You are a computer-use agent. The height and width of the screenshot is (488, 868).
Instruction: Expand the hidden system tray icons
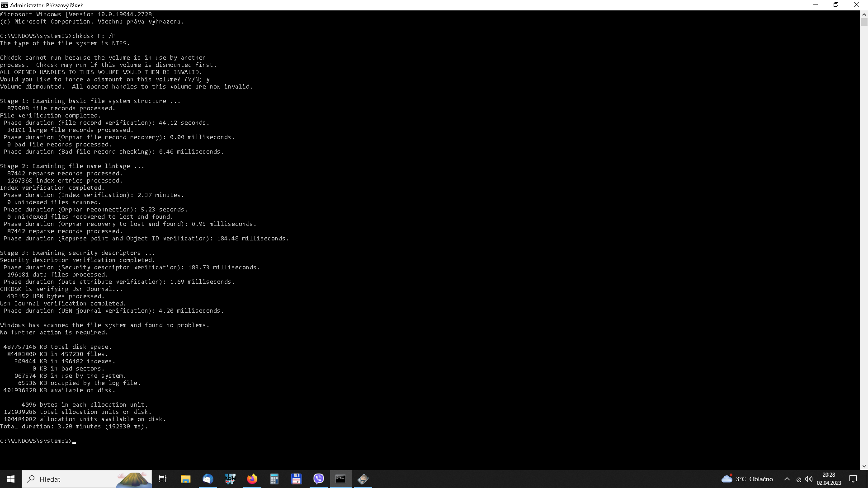pos(787,479)
